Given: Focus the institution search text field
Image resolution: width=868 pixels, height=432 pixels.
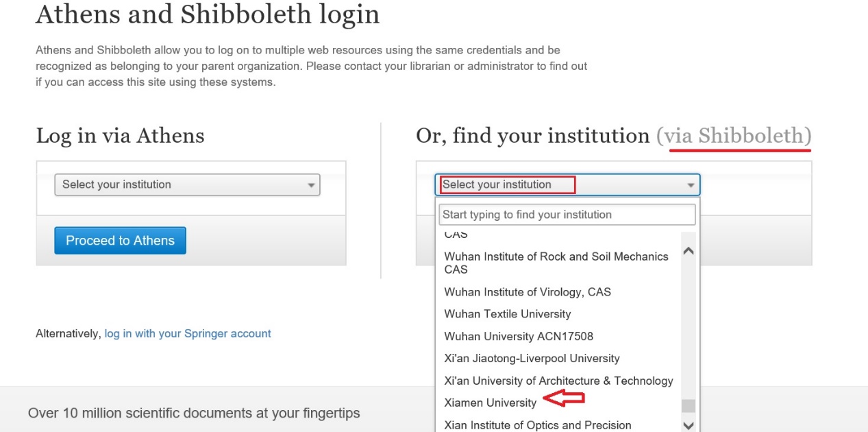Looking at the screenshot, I should 567,215.
